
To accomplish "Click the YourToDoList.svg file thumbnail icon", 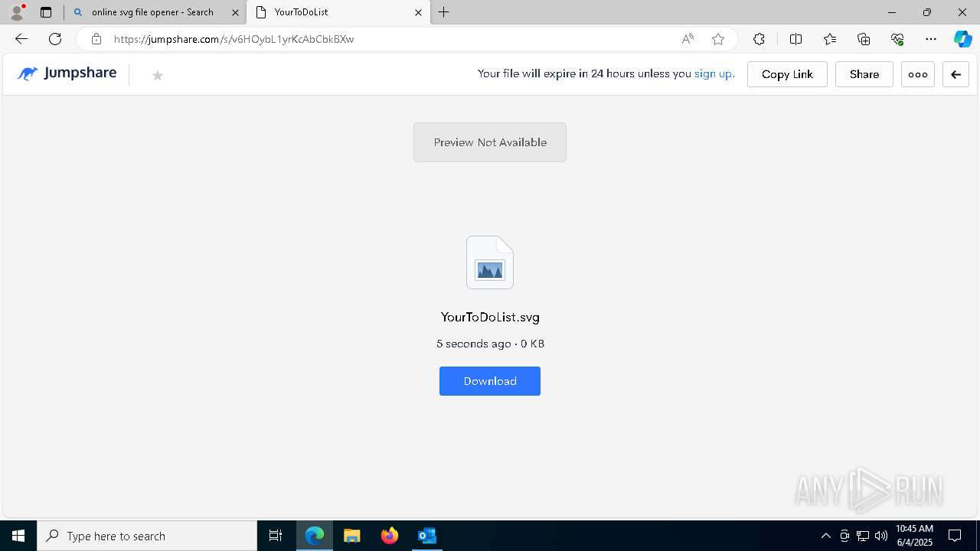I will pyautogui.click(x=490, y=262).
